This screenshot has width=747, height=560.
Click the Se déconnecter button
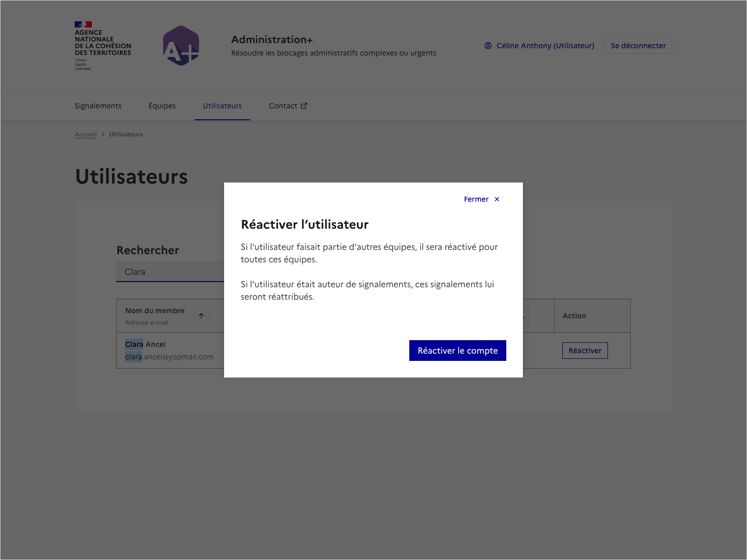coord(638,46)
